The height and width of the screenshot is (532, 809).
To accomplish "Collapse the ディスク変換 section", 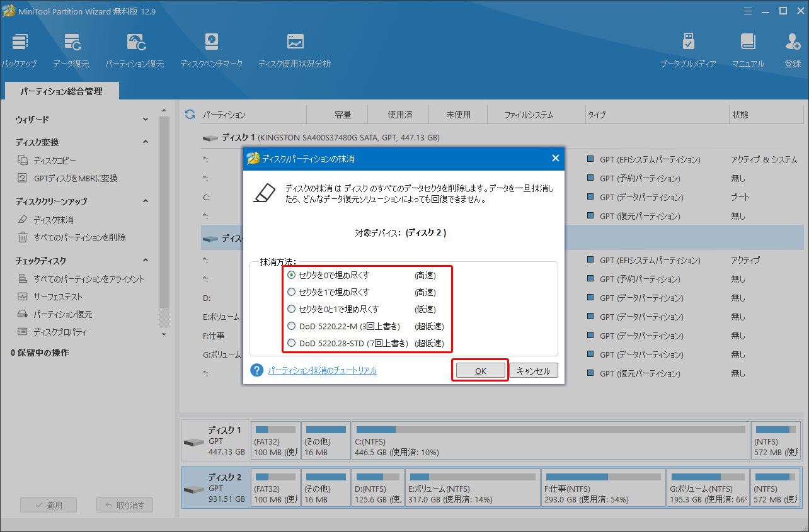I will click(x=146, y=142).
